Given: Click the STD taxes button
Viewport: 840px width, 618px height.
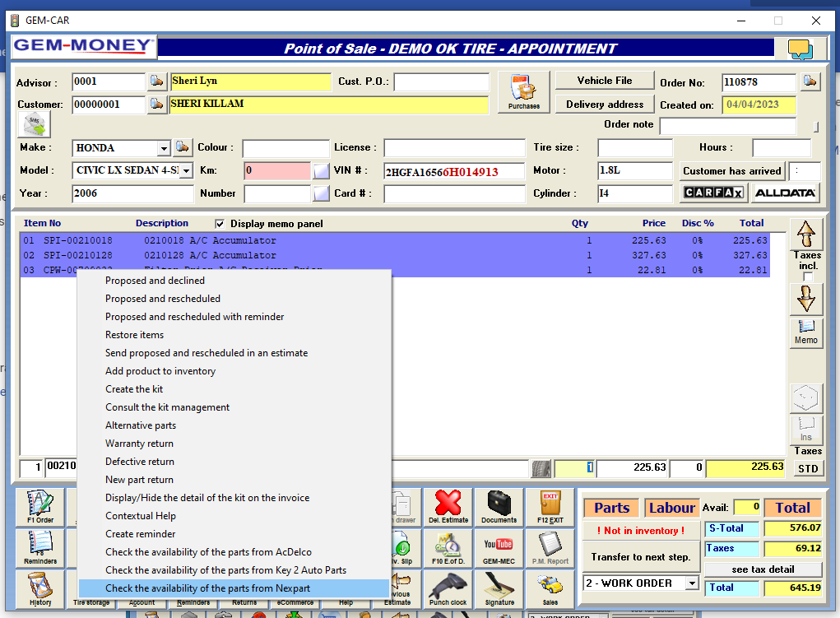Looking at the screenshot, I should tap(808, 468).
